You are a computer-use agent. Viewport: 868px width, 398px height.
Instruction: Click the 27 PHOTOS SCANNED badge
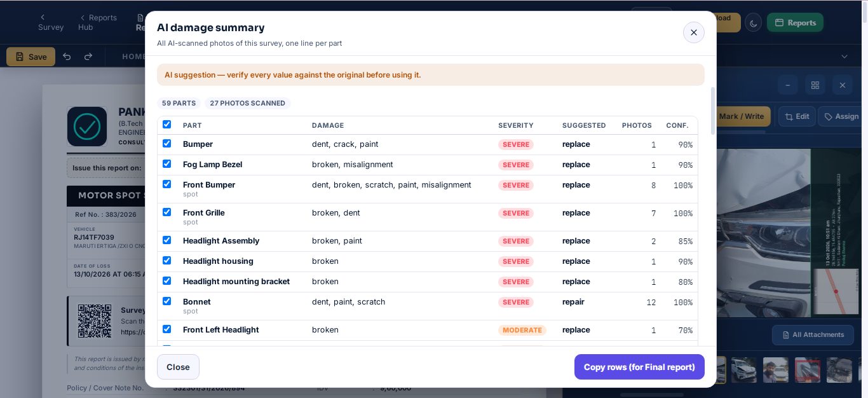tap(247, 103)
